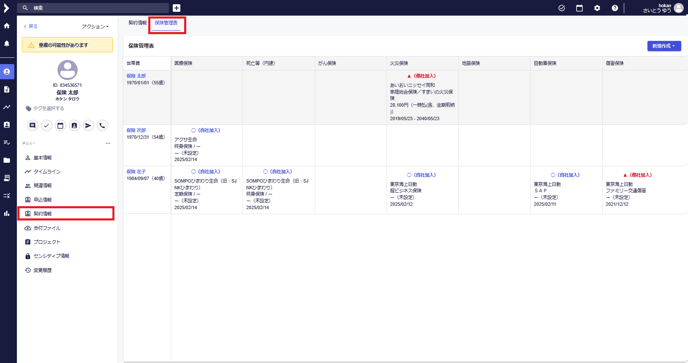Go back with the 戻る link

tap(31, 26)
